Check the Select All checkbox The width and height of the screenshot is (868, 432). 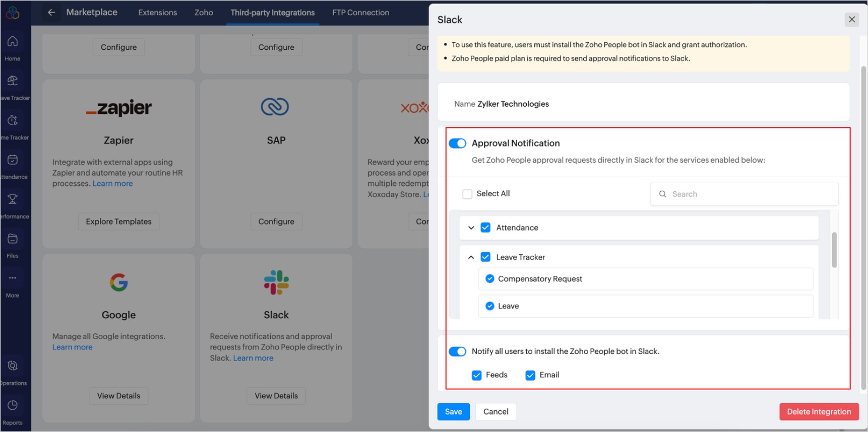(x=467, y=194)
